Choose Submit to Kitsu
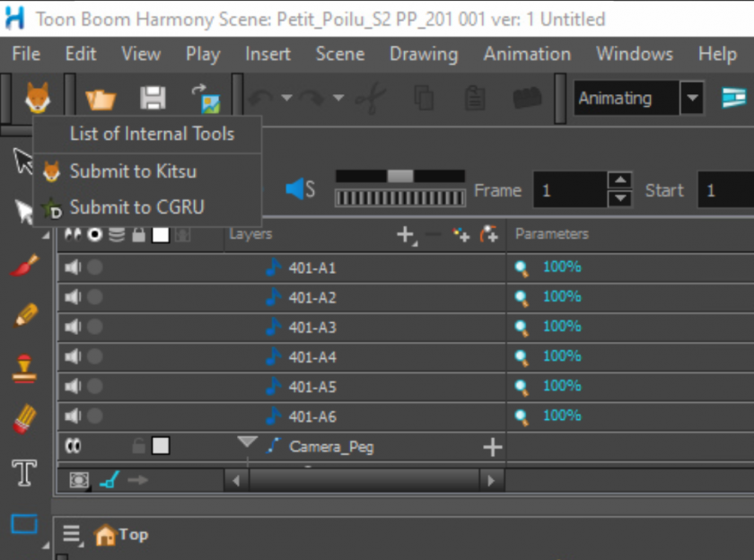 (x=147, y=171)
